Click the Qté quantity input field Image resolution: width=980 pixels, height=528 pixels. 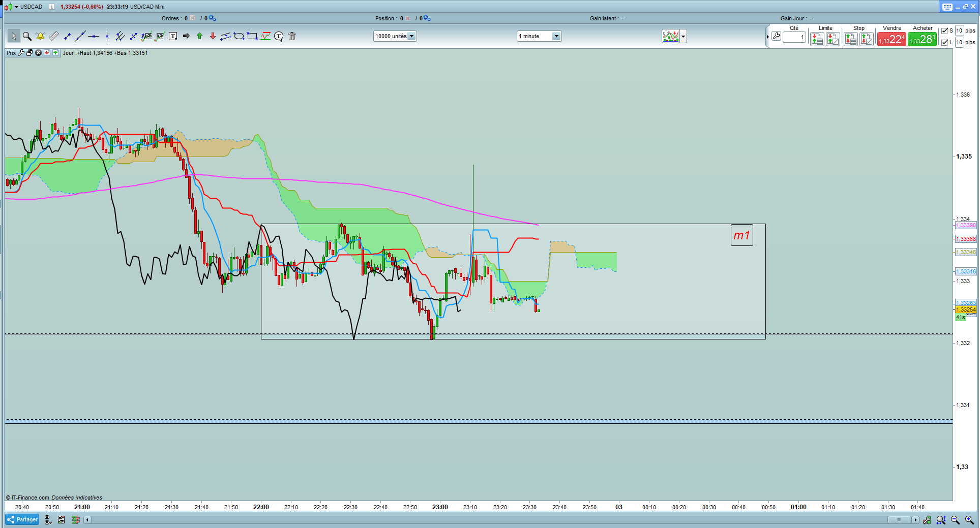[794, 37]
